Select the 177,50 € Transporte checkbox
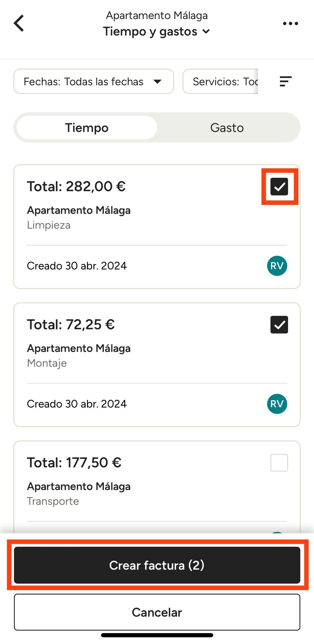Screen dimensions: 314x644 pos(279,463)
